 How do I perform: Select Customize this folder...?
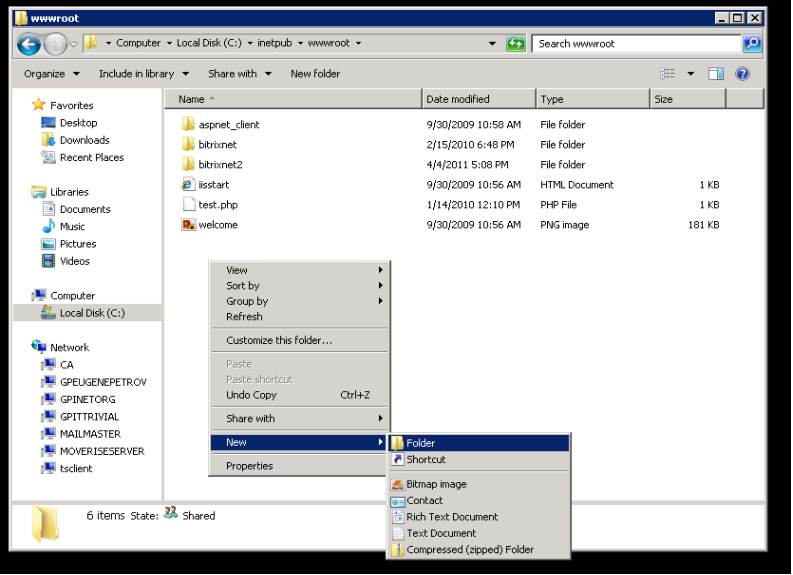299,340
